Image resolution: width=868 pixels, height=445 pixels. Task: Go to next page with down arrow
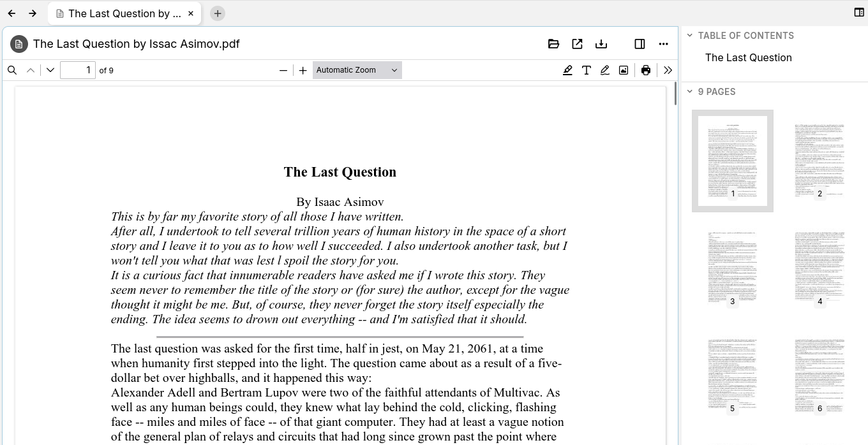tap(50, 70)
